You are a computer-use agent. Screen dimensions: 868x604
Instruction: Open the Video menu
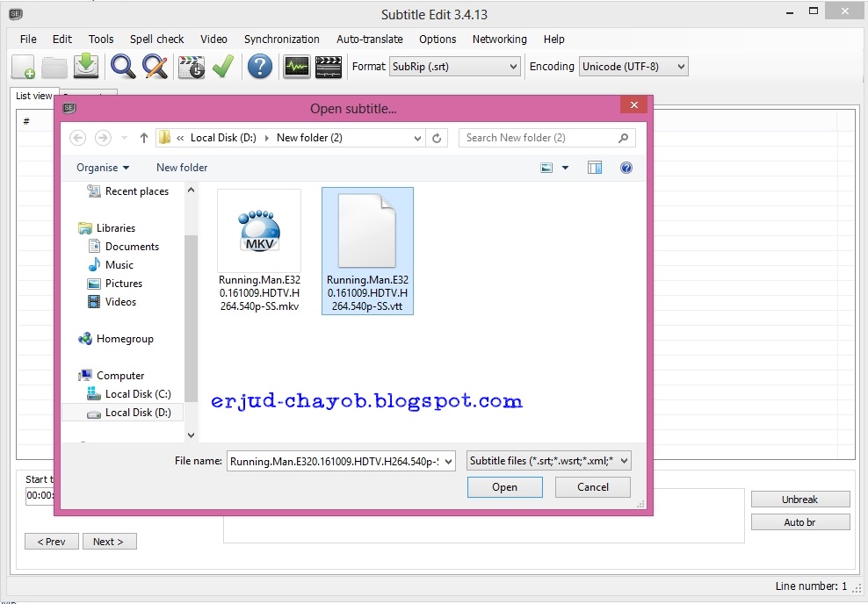pyautogui.click(x=213, y=40)
